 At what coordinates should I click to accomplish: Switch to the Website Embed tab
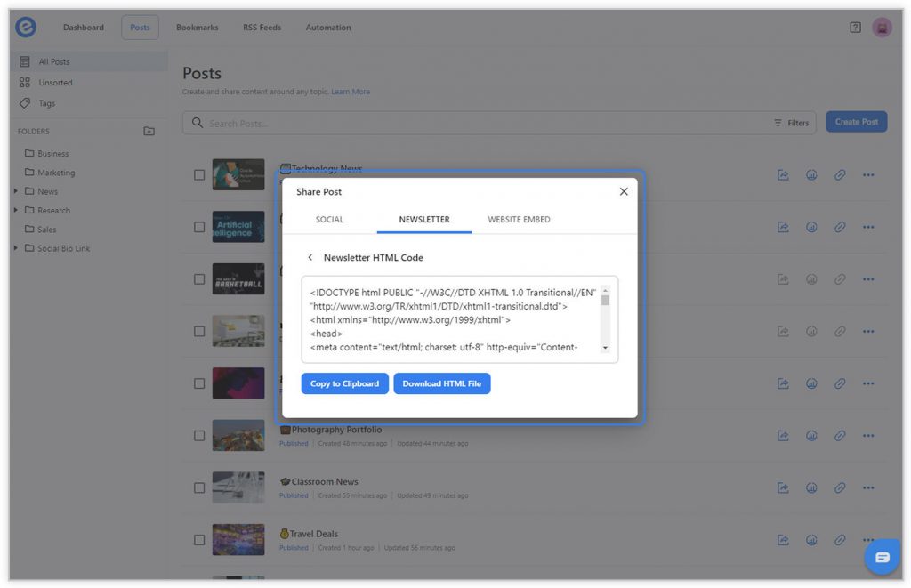tap(519, 220)
